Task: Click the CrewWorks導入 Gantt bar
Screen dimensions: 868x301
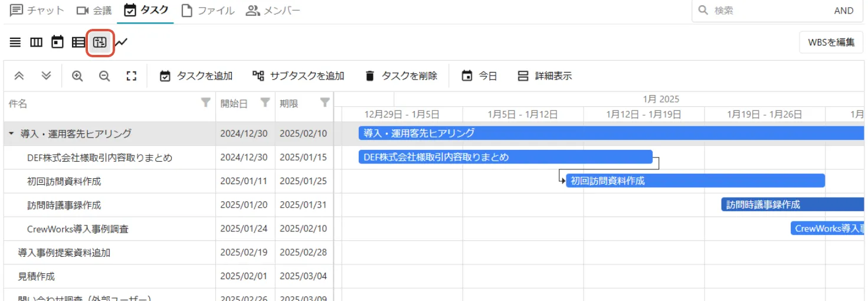Action: click(x=828, y=228)
